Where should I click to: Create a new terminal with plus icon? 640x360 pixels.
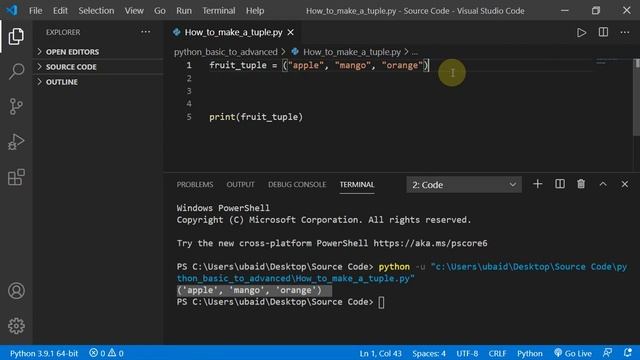pyautogui.click(x=538, y=184)
